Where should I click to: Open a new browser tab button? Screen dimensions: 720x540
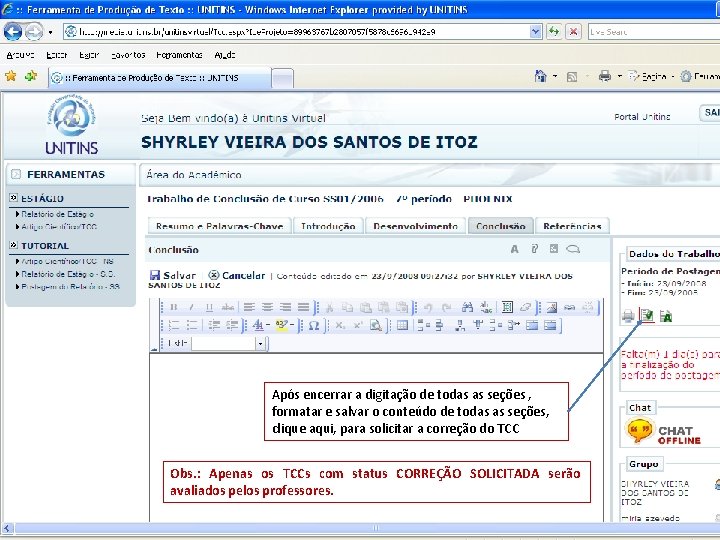point(282,78)
